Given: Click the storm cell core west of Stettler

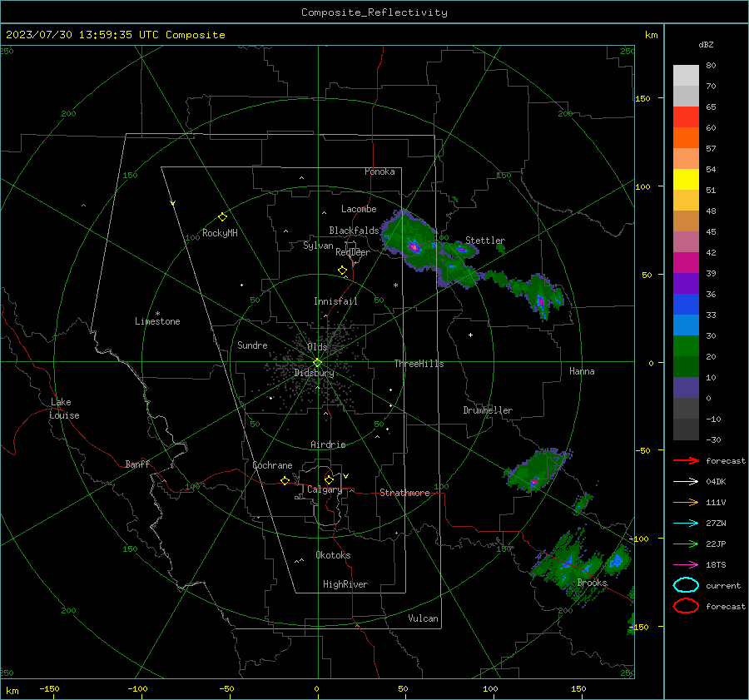Looking at the screenshot, I should pyautogui.click(x=414, y=247).
